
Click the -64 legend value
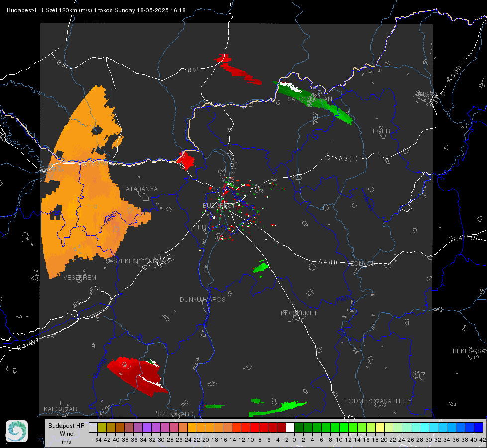[x=97, y=440]
